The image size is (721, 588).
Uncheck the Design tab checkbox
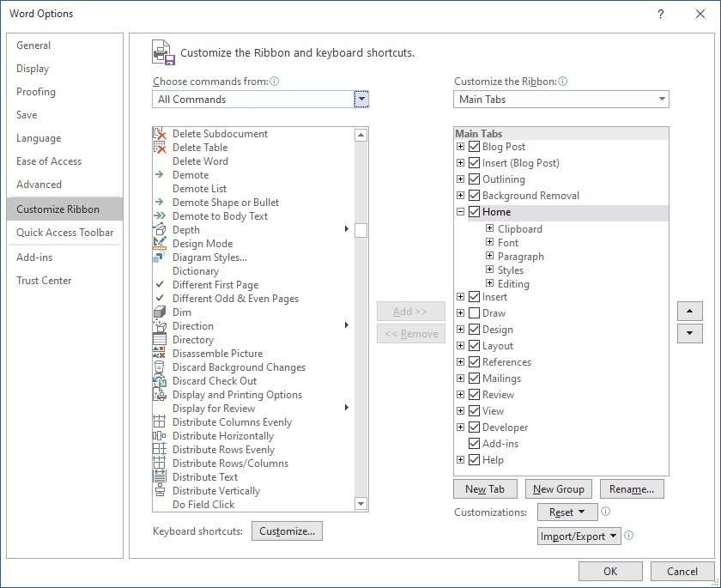tap(474, 330)
